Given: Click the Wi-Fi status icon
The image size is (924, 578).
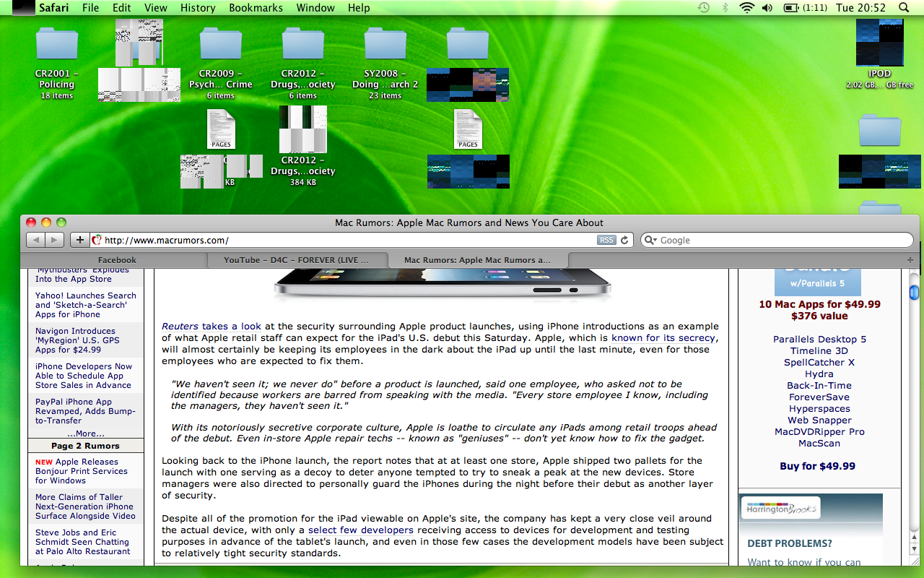Looking at the screenshot, I should [746, 8].
